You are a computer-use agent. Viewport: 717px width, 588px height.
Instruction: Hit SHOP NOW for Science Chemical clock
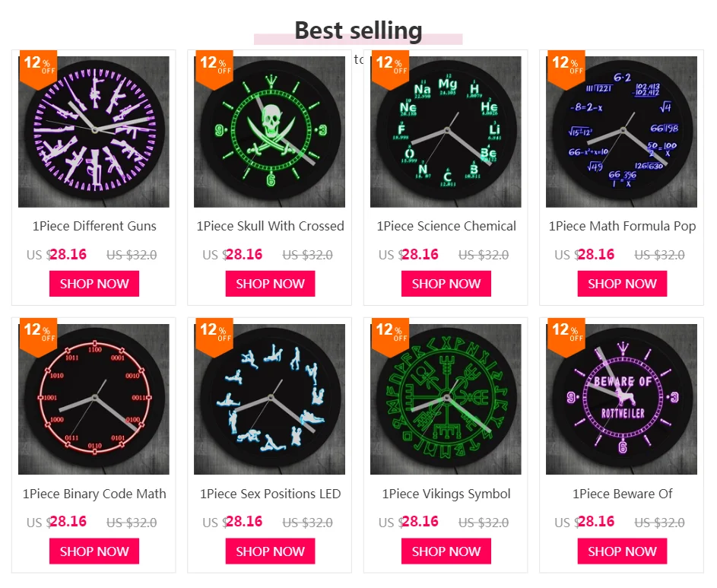click(446, 284)
